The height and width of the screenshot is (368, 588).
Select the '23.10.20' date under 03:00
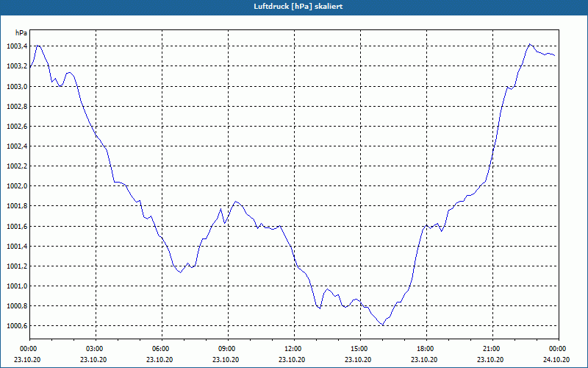[93, 359]
